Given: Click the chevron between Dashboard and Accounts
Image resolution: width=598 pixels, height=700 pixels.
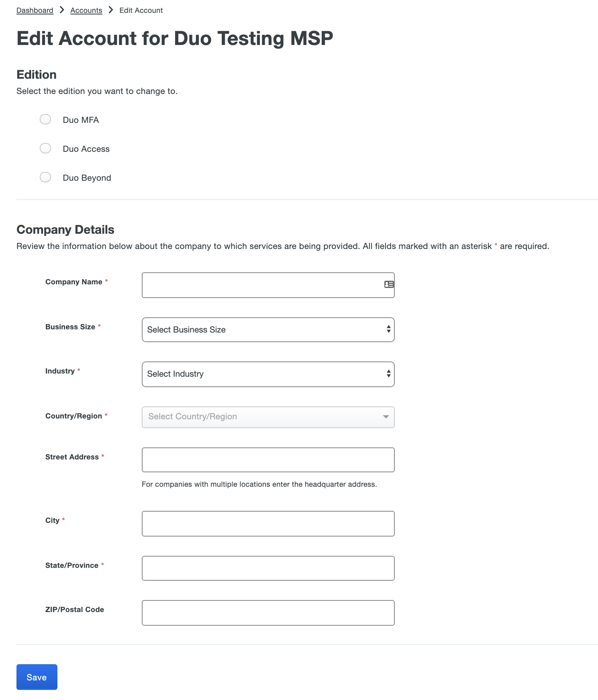Looking at the screenshot, I should point(62,10).
